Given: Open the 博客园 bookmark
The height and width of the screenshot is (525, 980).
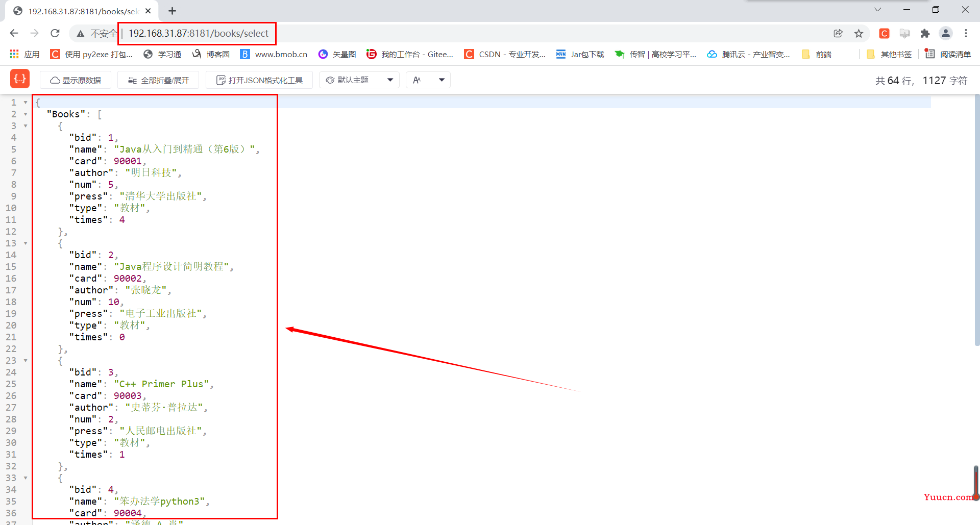Looking at the screenshot, I should click(x=211, y=54).
